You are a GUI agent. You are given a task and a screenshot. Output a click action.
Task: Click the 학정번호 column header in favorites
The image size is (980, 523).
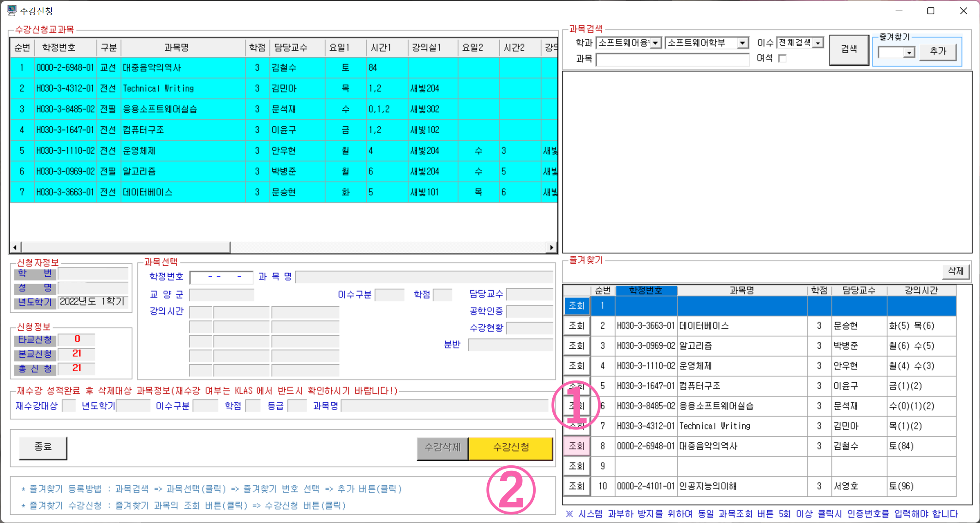click(x=646, y=290)
